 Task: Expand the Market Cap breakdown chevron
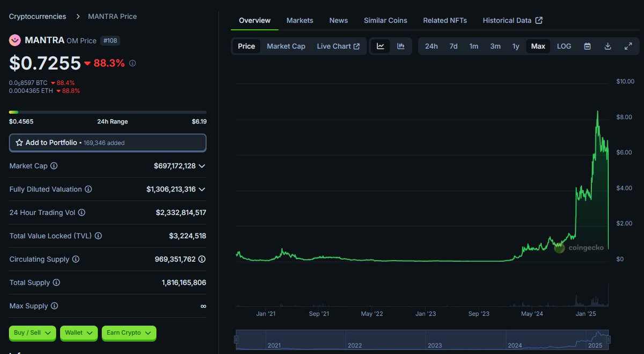click(x=201, y=166)
